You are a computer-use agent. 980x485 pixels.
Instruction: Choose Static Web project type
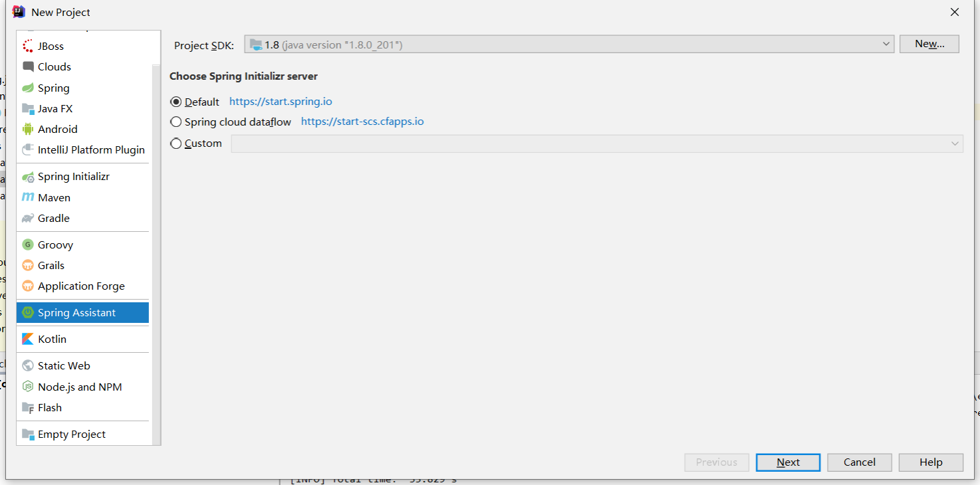[x=82, y=366]
